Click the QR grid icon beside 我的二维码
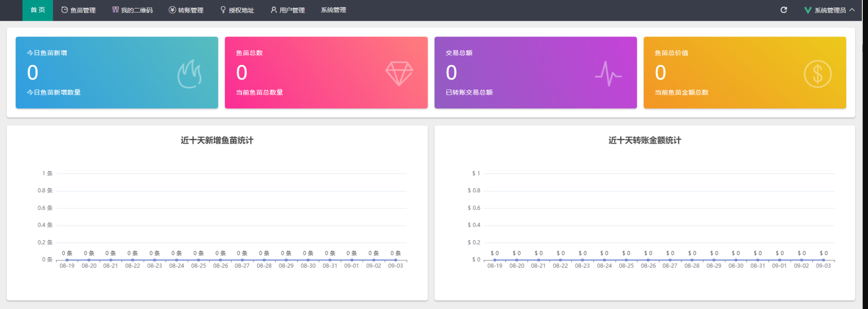The width and height of the screenshot is (868, 309). (115, 10)
